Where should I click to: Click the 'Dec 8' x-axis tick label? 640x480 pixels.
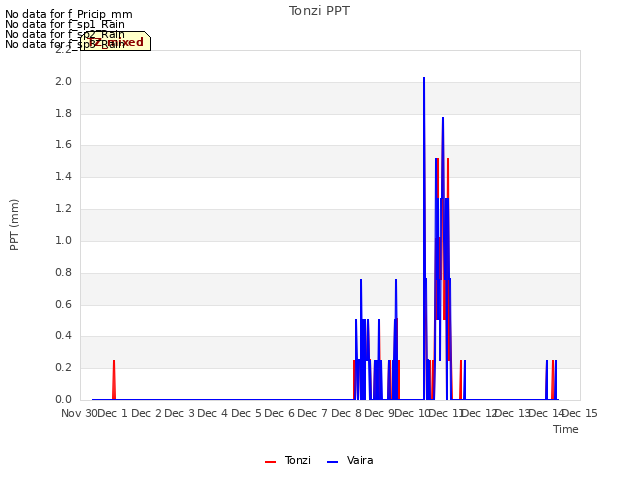coord(347,413)
